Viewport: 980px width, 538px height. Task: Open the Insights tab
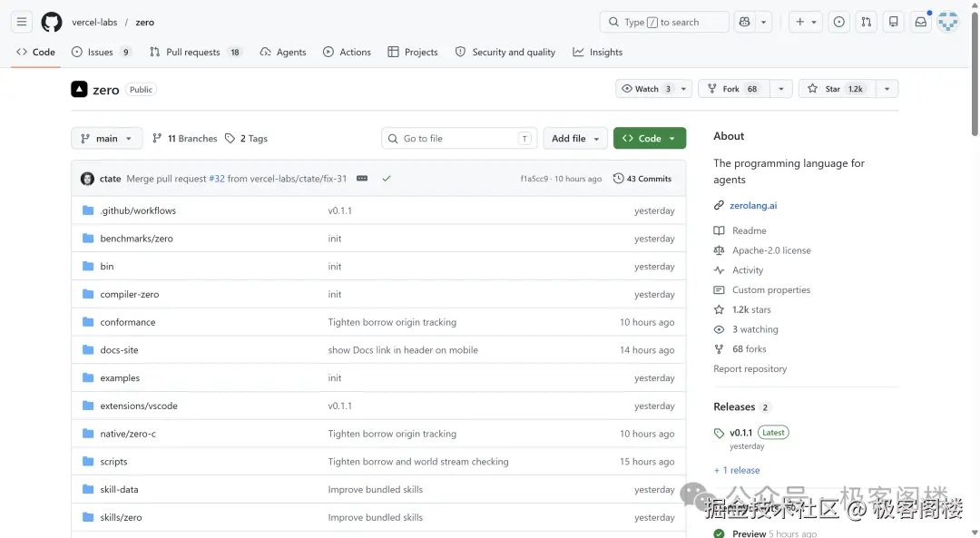coord(597,52)
